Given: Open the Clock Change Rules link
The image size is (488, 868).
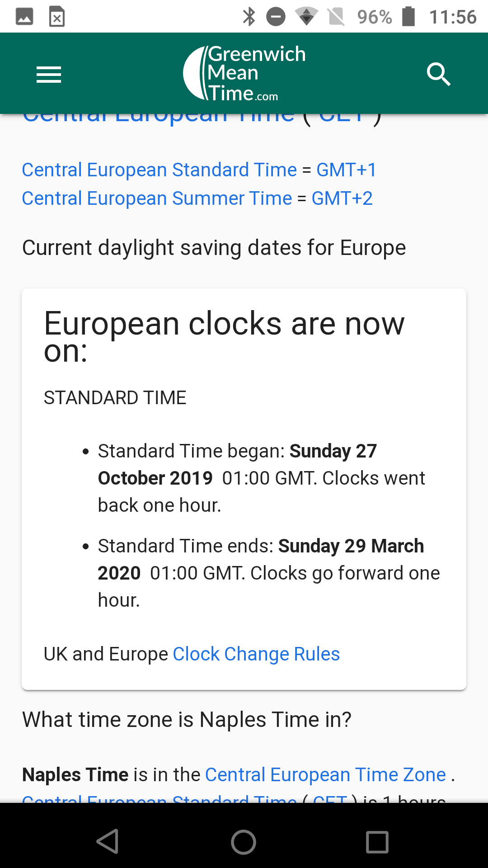Looking at the screenshot, I should click(x=256, y=654).
